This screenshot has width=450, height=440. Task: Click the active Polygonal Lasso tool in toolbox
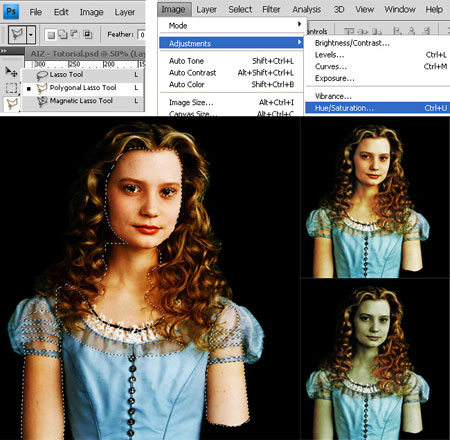[12, 104]
